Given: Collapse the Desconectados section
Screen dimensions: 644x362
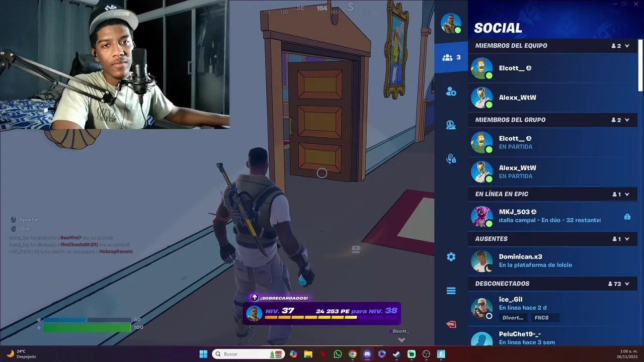Looking at the screenshot, I should click(x=627, y=284).
